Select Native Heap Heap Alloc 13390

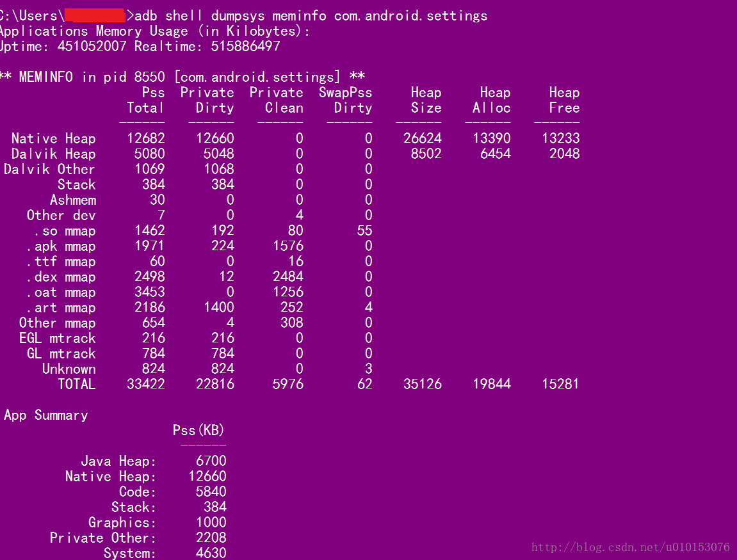[492, 138]
